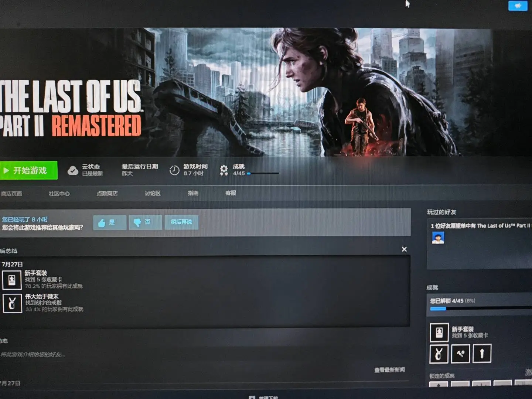
Task: Open the friend avatar under 玩过的好友
Action: coord(438,238)
